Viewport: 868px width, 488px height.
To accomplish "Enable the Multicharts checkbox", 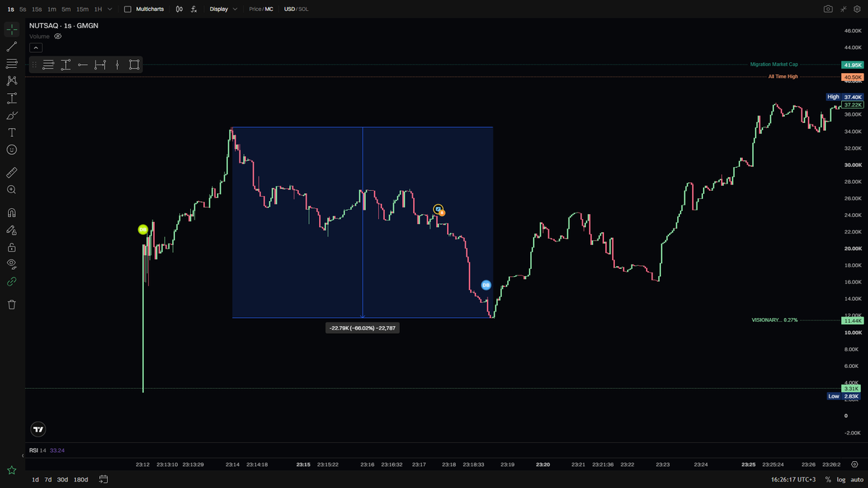I will pos(128,9).
